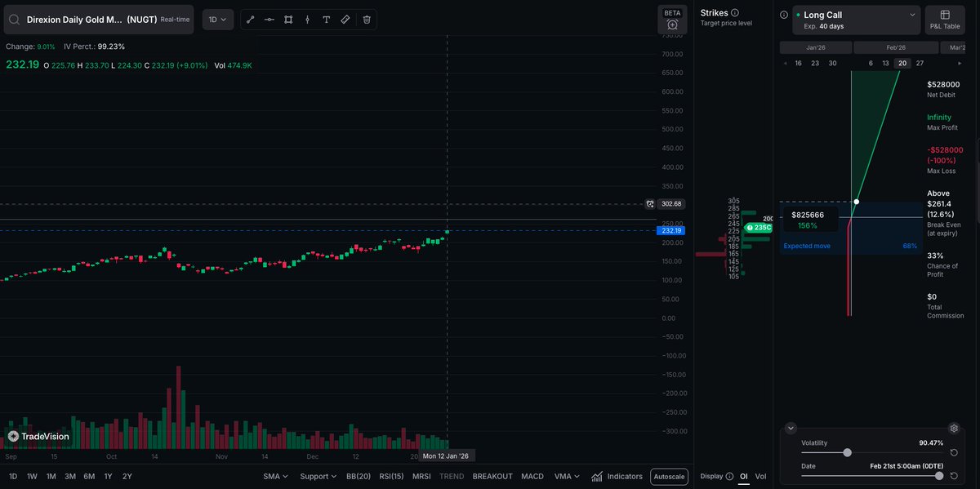The width and height of the screenshot is (980, 489).
Task: Select the 2Y range
Action: tap(127, 476)
